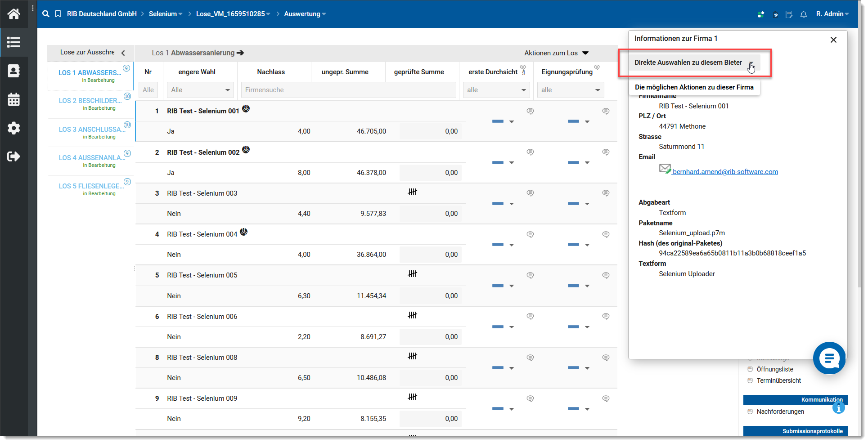Open erste Durchsicht comment bubble for Selenium 001

point(531,111)
